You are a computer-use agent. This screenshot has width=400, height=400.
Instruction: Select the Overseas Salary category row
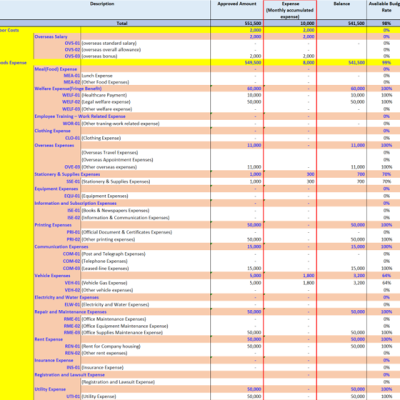click(217, 37)
